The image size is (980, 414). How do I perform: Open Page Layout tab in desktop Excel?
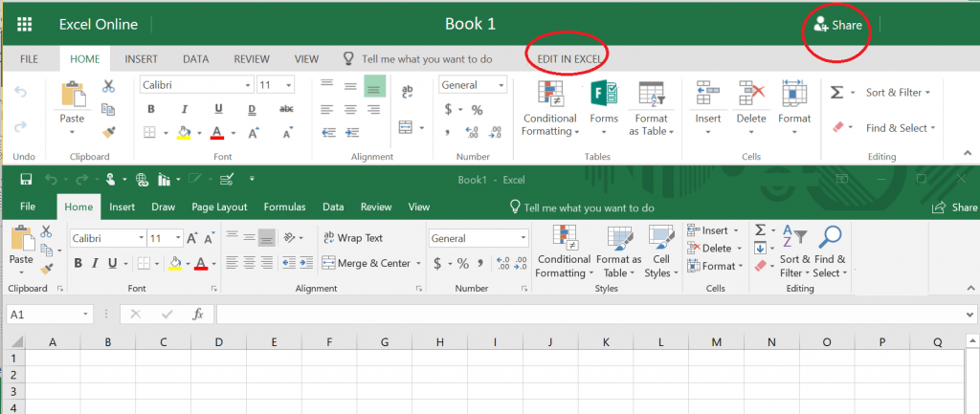click(219, 207)
